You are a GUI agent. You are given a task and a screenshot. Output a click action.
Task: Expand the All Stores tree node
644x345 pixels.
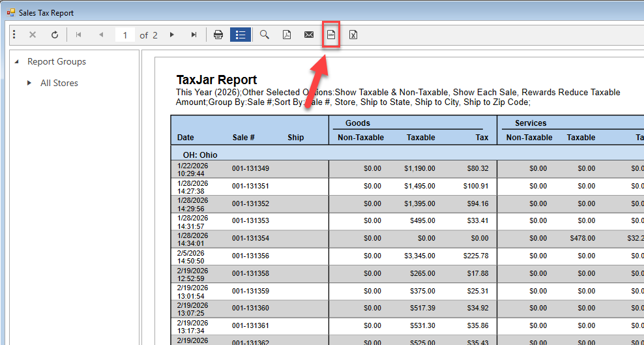[29, 83]
